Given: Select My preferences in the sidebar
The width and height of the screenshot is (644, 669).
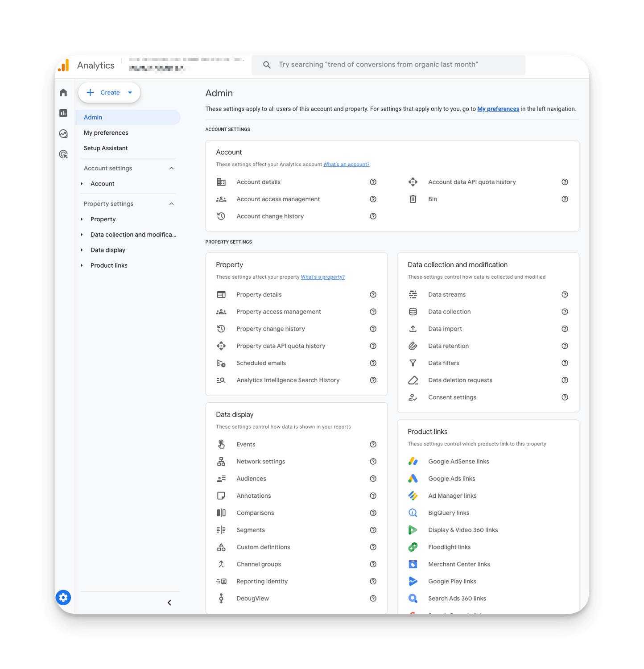Looking at the screenshot, I should point(106,133).
